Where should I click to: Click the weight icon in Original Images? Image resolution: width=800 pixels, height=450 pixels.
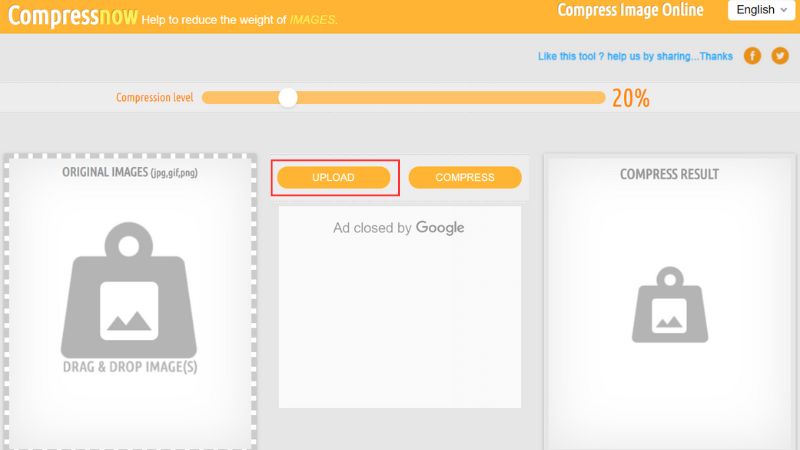coord(129,290)
